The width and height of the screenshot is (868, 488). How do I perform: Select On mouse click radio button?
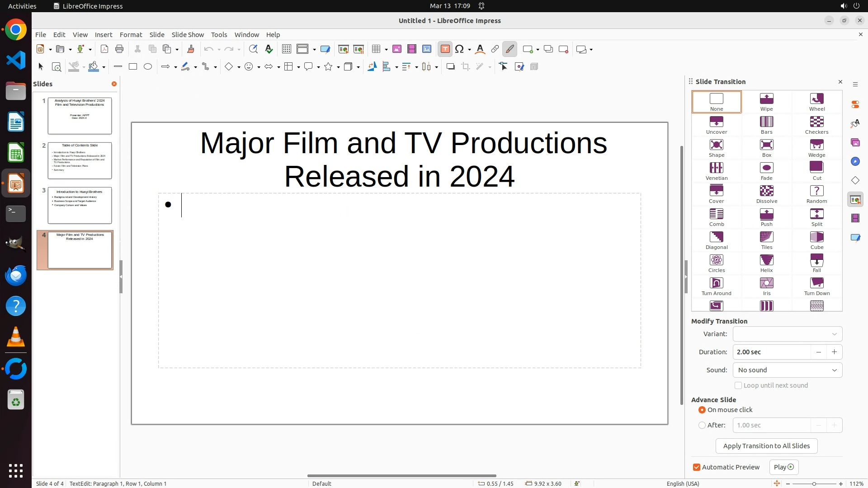tap(702, 410)
